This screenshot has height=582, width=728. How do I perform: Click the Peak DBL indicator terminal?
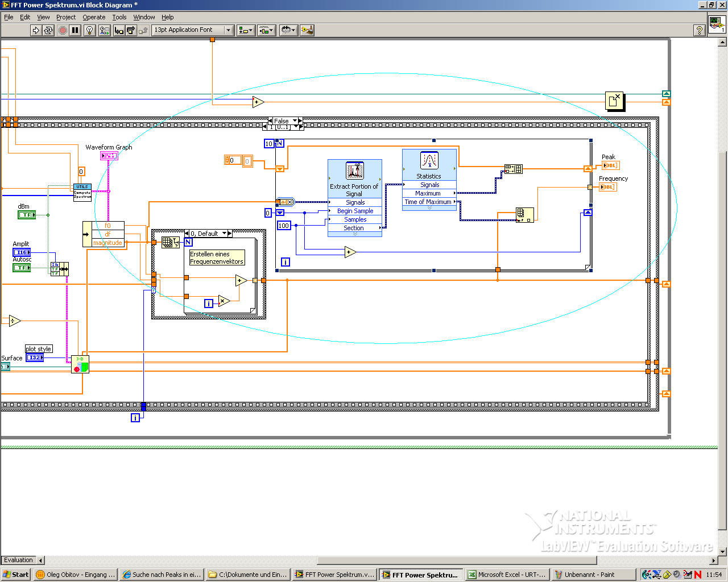[610, 165]
